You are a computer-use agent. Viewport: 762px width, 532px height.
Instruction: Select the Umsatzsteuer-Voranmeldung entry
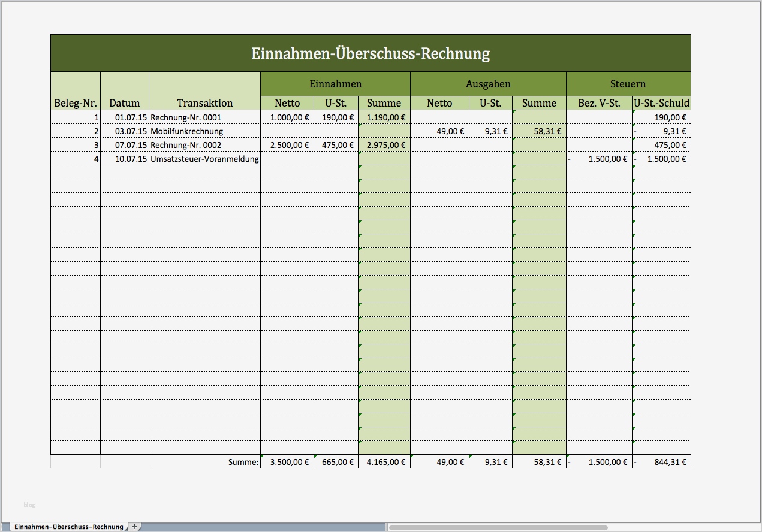click(x=205, y=158)
